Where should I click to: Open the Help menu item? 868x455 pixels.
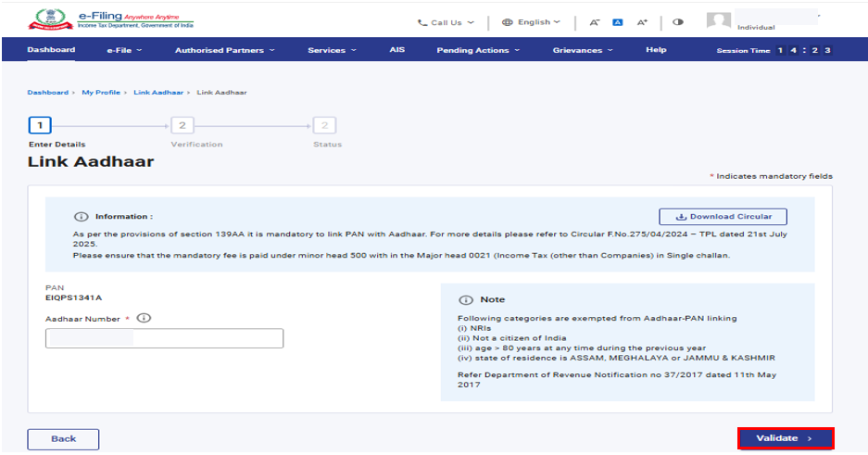[x=656, y=49]
